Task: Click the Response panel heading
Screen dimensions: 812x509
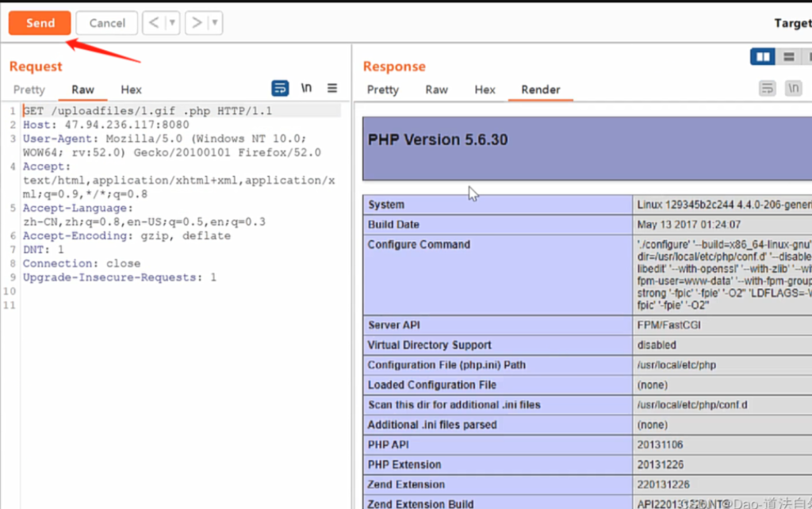Action: click(394, 67)
